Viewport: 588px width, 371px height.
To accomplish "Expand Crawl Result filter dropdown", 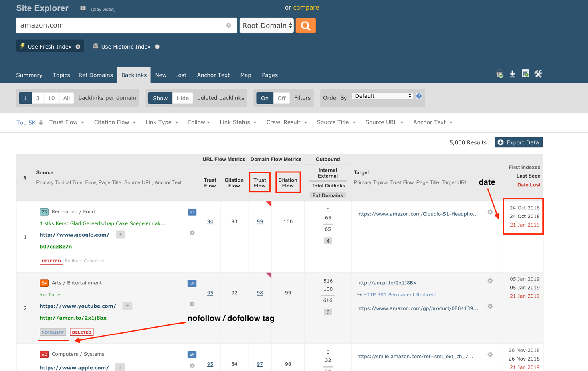I will pos(287,122).
